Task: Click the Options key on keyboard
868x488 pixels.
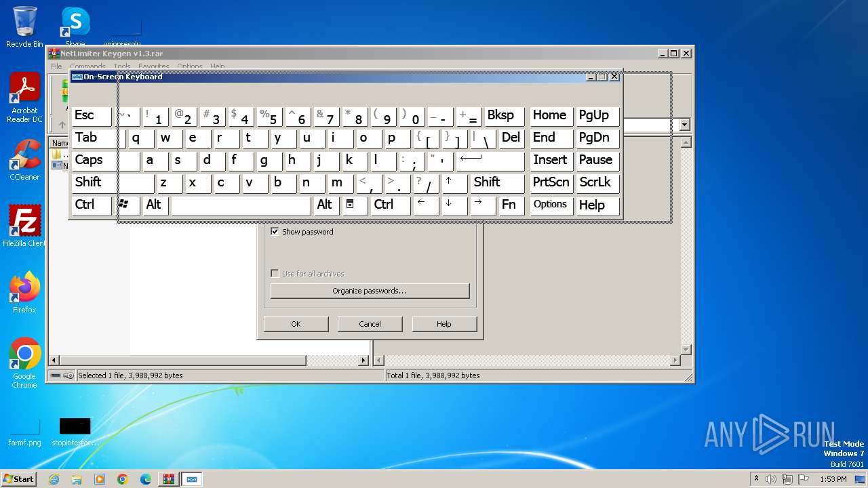Action: [x=551, y=205]
